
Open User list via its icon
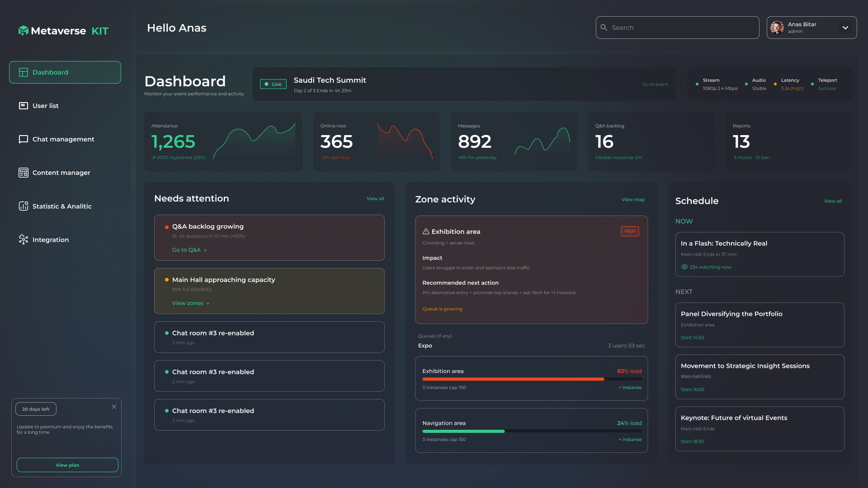tap(24, 106)
